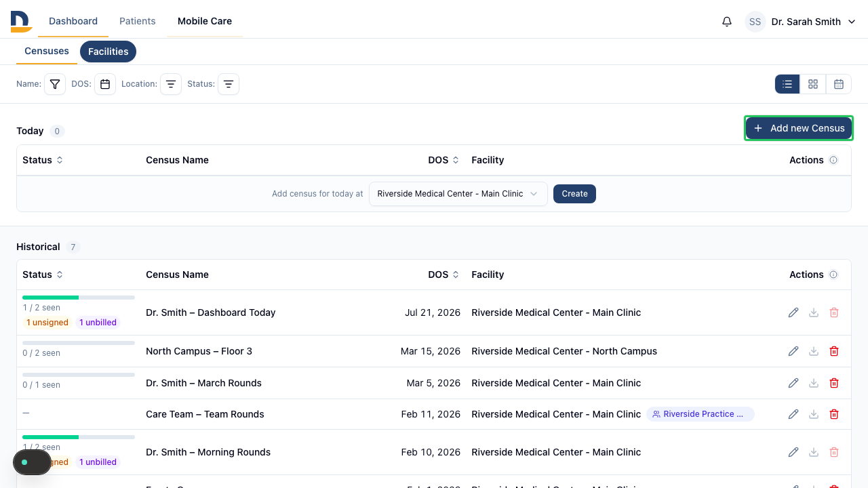Screen dimensions: 868x488
Task: Download Dr. Smith – Morning Rounds census
Action: tap(814, 452)
